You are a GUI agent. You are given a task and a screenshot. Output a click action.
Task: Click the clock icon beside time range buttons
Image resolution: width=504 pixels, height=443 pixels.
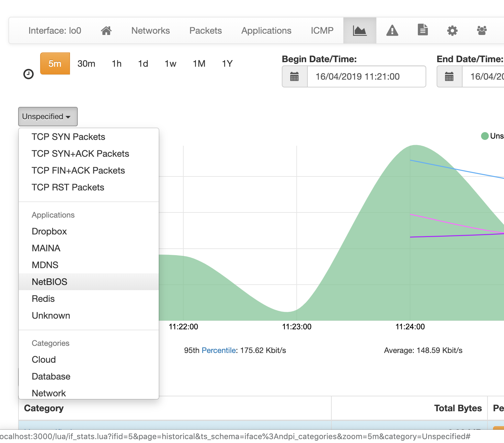coord(29,74)
